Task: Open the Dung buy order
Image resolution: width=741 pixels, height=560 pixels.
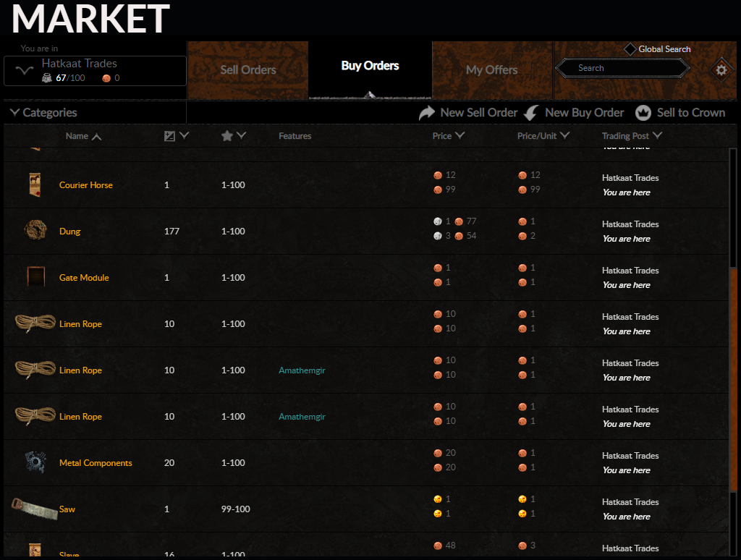Action: [x=366, y=231]
